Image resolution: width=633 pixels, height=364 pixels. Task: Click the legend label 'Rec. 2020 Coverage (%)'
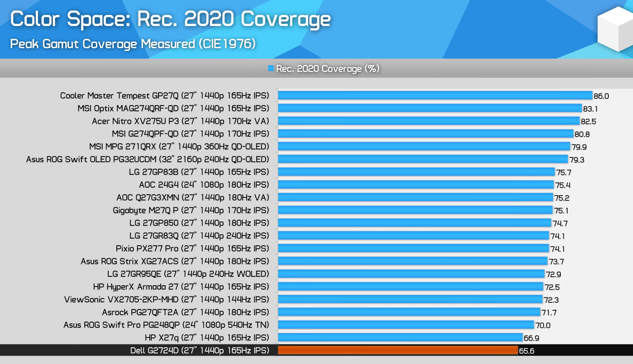tap(328, 69)
